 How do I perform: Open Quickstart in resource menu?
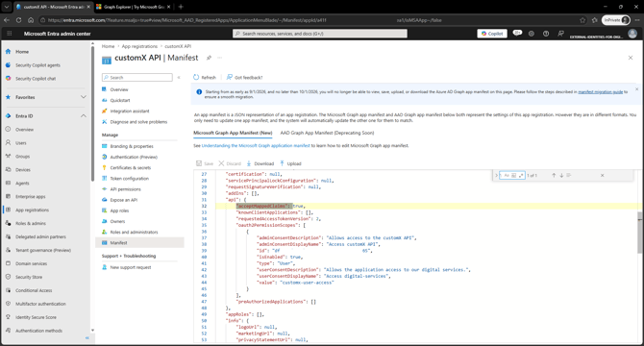[x=120, y=100]
